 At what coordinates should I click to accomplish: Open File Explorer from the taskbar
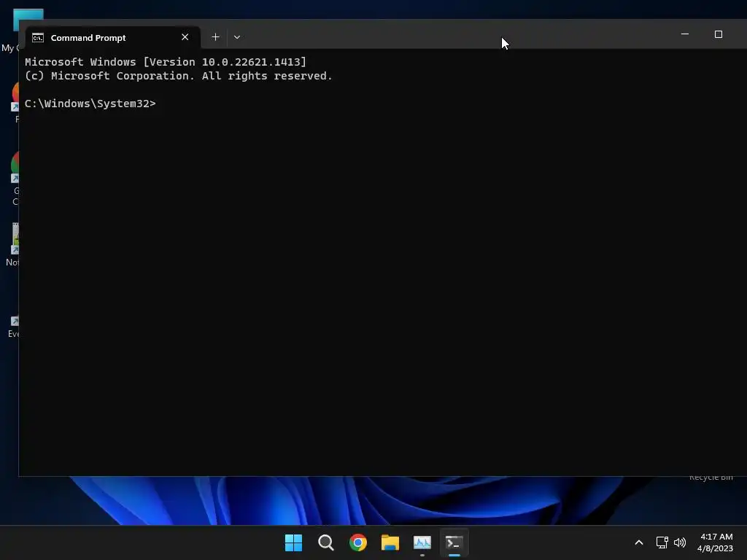tap(390, 542)
